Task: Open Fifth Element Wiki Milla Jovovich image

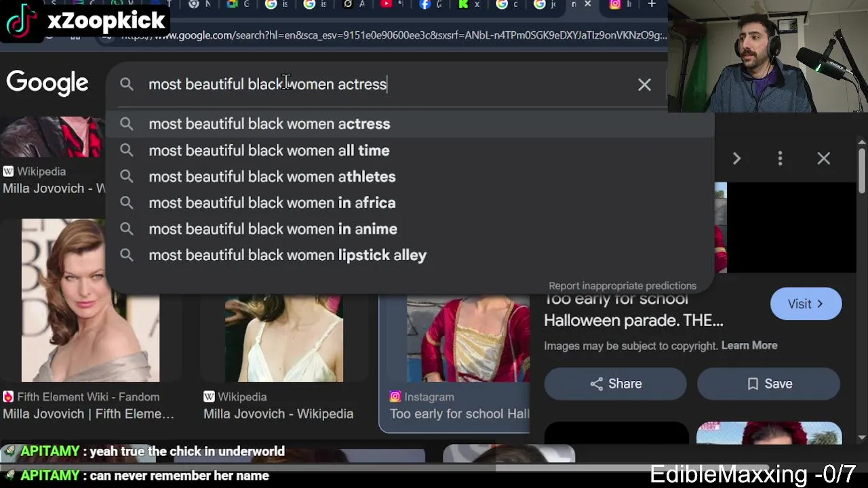Action: pyautogui.click(x=90, y=300)
